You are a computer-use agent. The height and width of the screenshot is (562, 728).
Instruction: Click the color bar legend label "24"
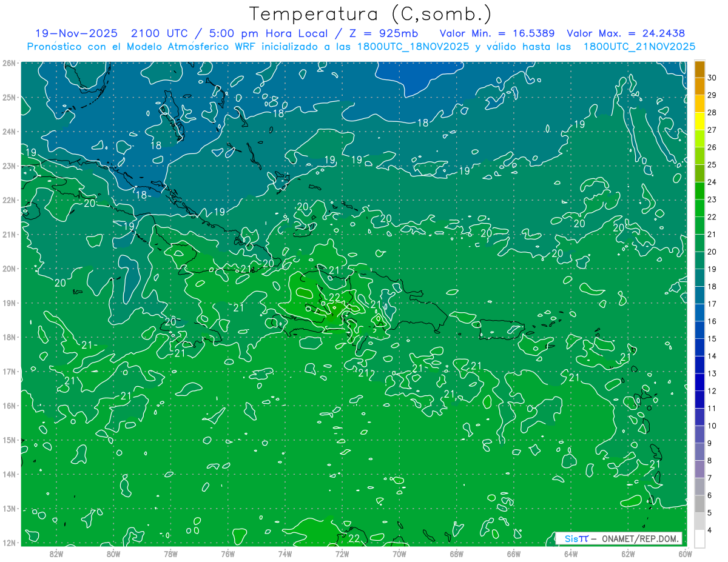click(x=712, y=182)
